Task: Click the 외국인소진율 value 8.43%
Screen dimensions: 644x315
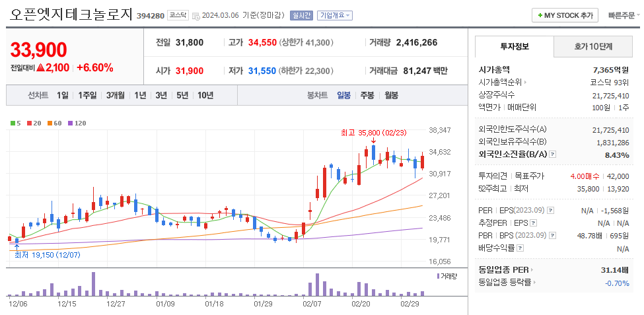Action: point(617,155)
